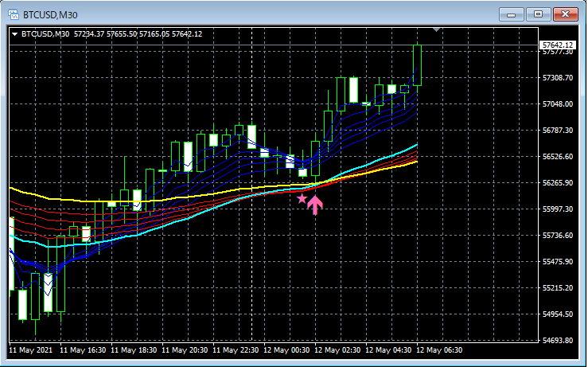Click the 12 May 06:30 time label
The image size is (588, 367).
click(439, 350)
